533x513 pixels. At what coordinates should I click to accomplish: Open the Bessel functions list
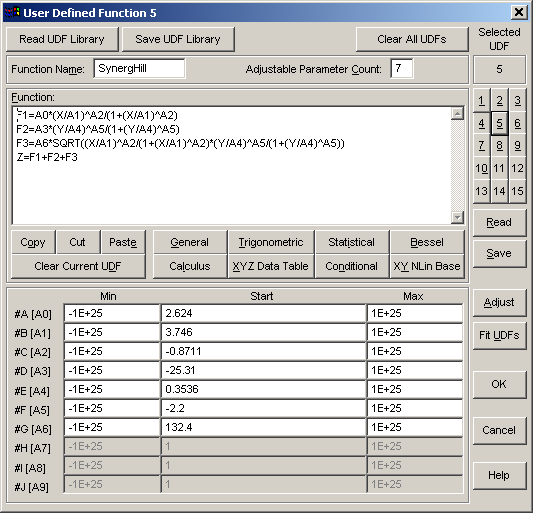(x=427, y=242)
